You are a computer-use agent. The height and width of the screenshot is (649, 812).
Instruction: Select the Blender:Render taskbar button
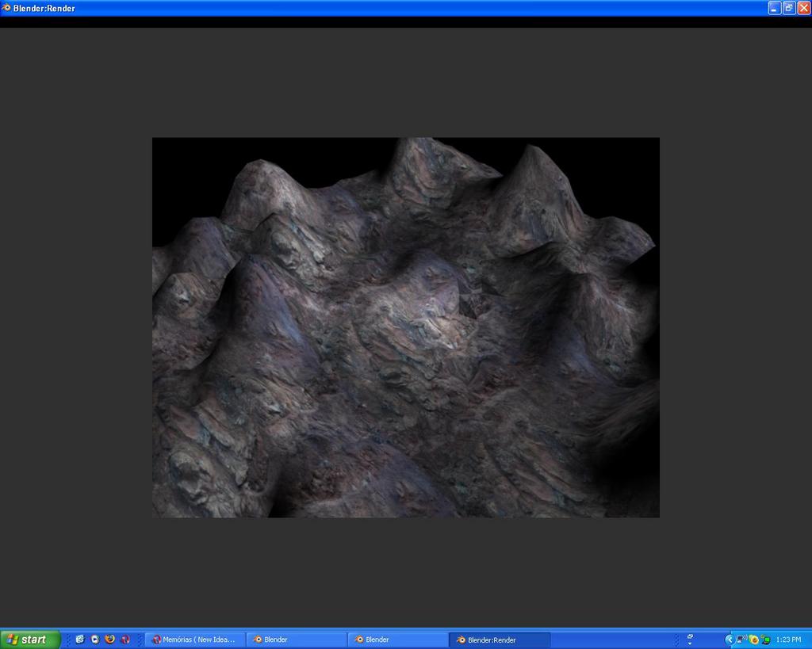pos(500,639)
